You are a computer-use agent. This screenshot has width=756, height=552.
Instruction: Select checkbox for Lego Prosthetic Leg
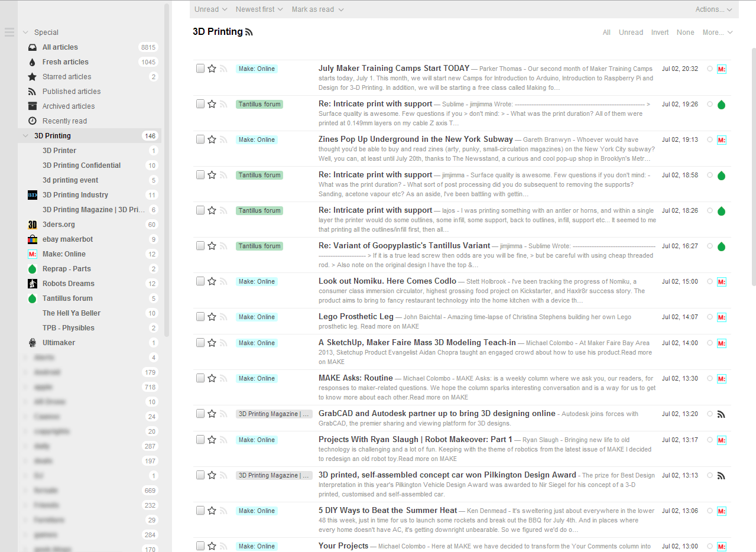(x=200, y=317)
